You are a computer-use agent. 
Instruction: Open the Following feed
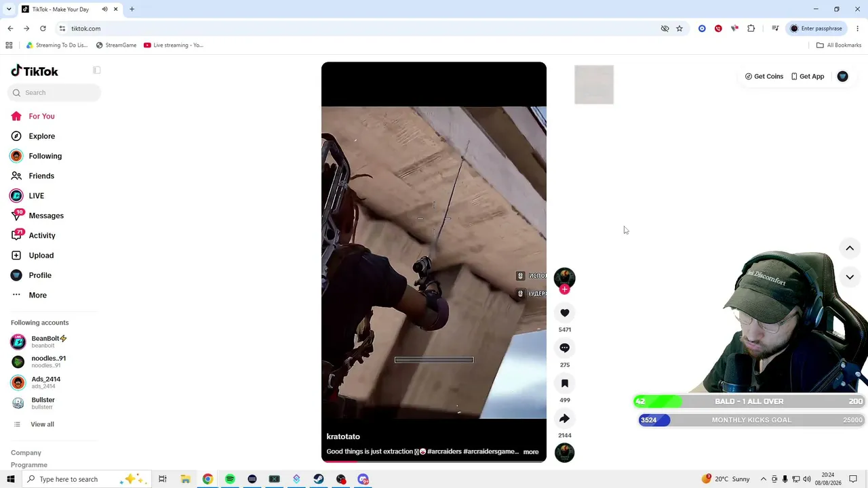tap(45, 156)
